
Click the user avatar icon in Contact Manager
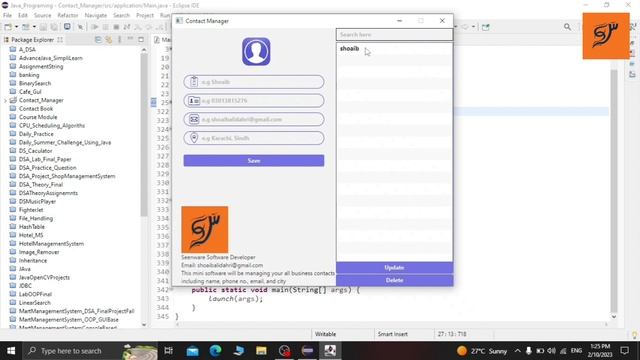point(256,51)
